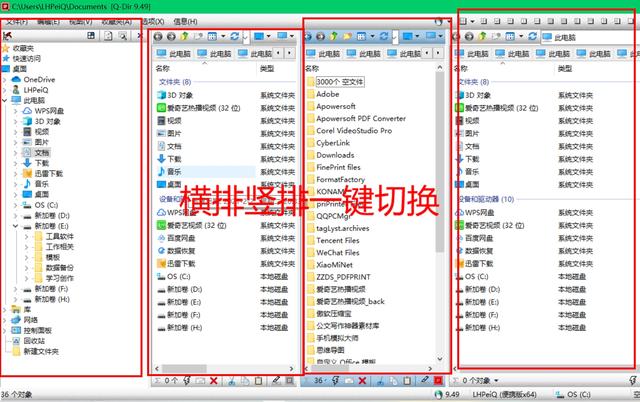Refresh the right pane beside the address bar
640x402 pixels.
pos(532,37)
